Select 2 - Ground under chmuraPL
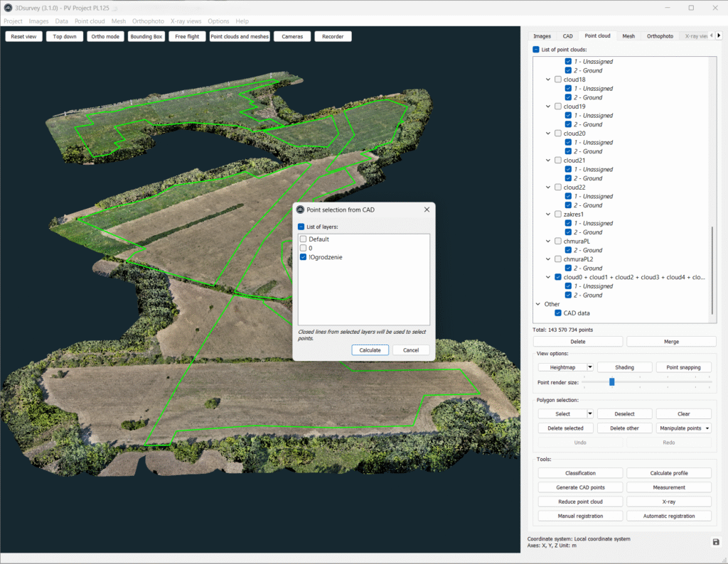This screenshot has height=564, width=728. (x=587, y=250)
